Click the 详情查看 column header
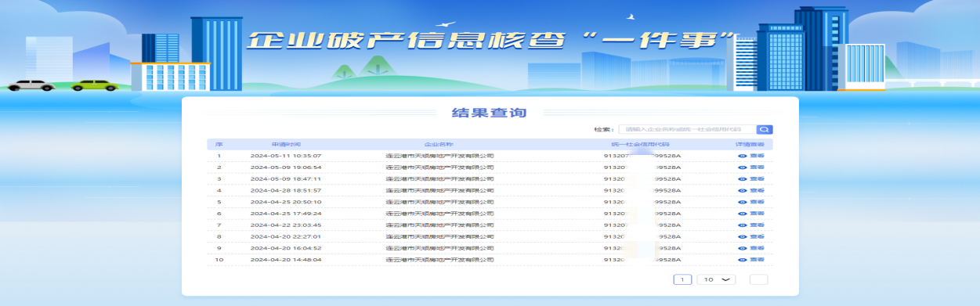 tap(749, 144)
